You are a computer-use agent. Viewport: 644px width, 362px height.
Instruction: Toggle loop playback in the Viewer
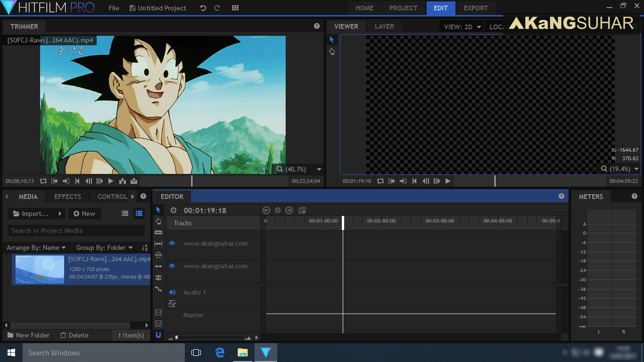[380, 181]
